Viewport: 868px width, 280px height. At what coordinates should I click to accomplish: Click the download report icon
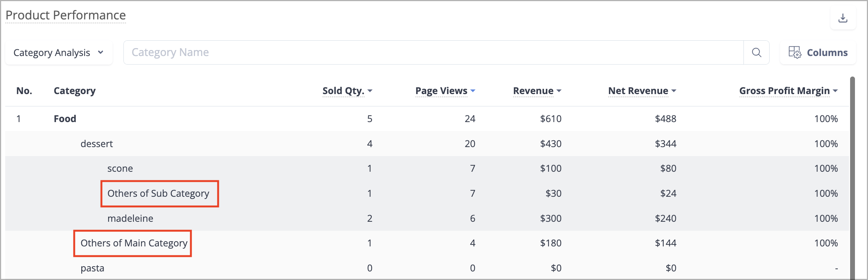click(843, 18)
